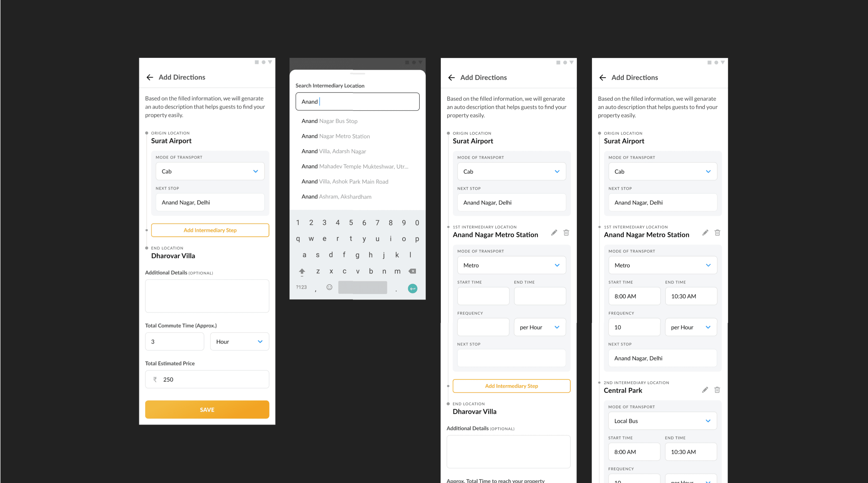The height and width of the screenshot is (483, 868).
Task: Click edit pencil beside Central Park
Action: [x=705, y=390]
